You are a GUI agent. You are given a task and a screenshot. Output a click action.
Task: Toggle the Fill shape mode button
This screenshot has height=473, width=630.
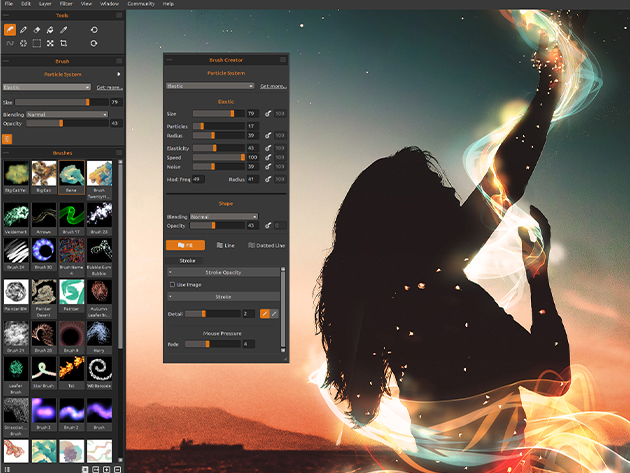coord(185,245)
